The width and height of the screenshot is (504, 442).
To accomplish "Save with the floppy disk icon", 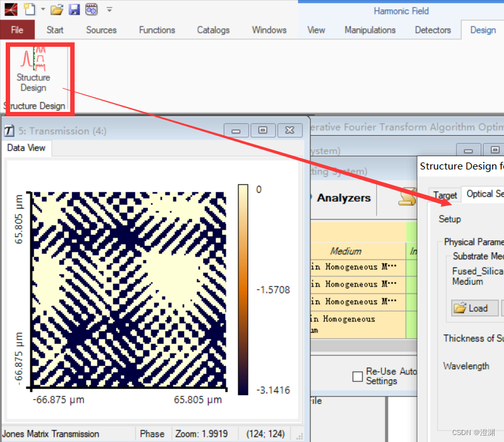I will (x=74, y=9).
